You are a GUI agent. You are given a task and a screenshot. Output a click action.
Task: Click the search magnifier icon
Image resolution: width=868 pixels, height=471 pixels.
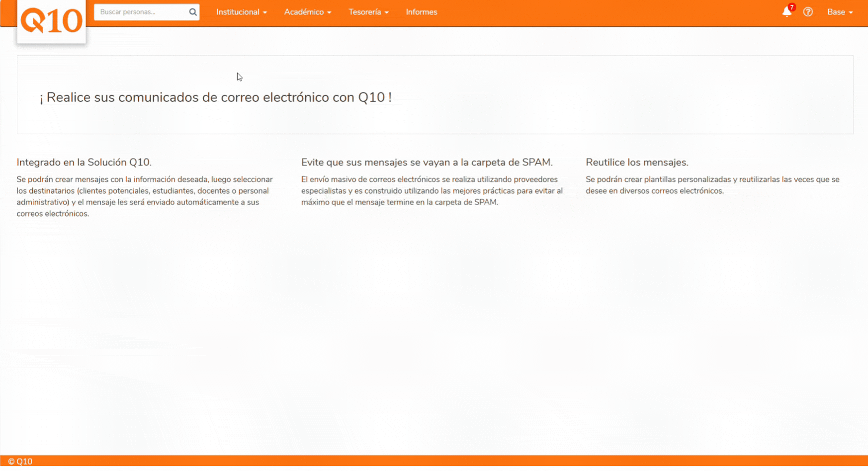(x=193, y=12)
